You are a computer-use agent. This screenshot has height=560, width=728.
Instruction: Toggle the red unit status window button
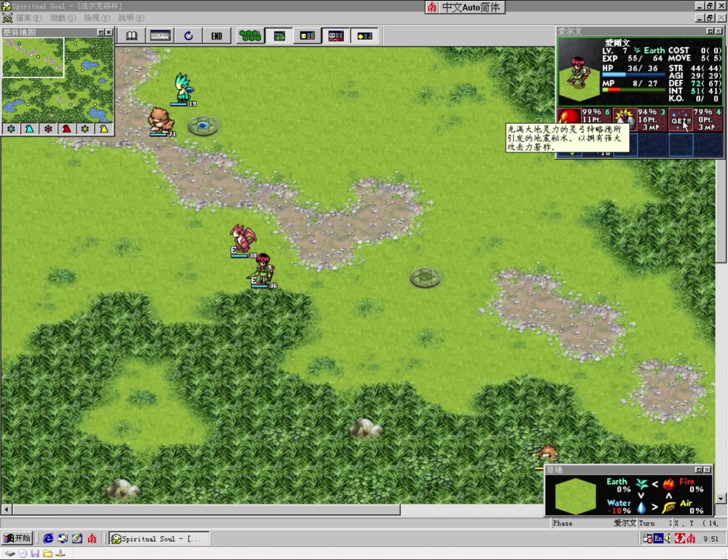click(336, 36)
